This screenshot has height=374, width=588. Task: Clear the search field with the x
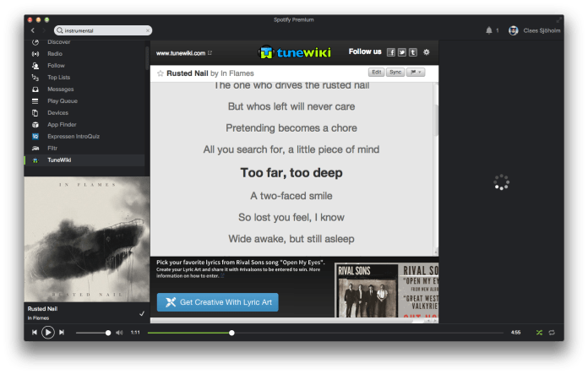(148, 30)
